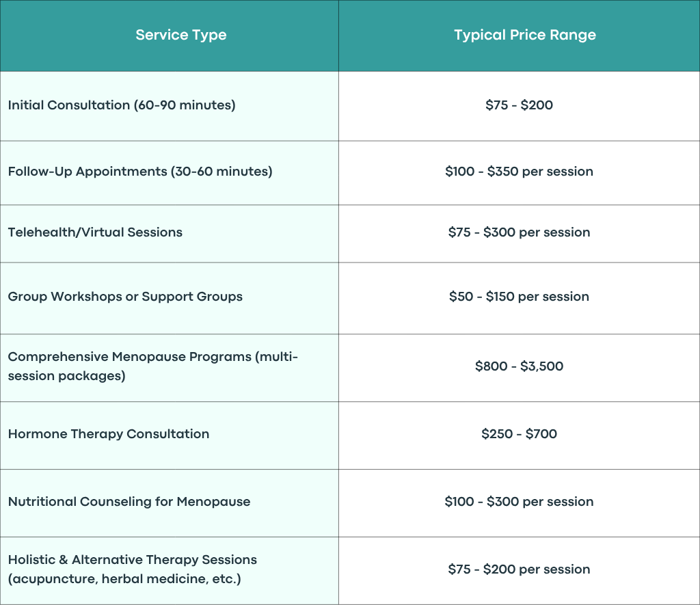The width and height of the screenshot is (700, 605).
Task: Click the Service Type column header
Action: point(180,35)
